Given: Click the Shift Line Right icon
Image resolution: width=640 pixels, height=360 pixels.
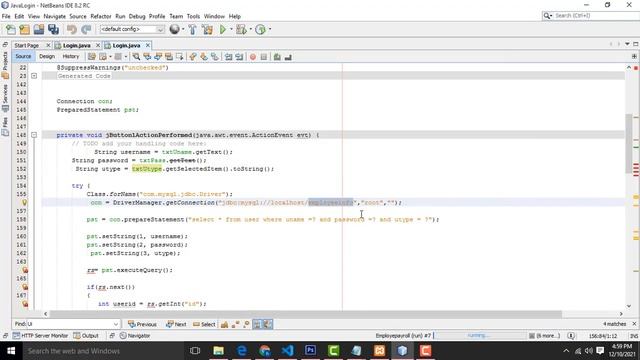Looking at the screenshot, I should [239, 57].
